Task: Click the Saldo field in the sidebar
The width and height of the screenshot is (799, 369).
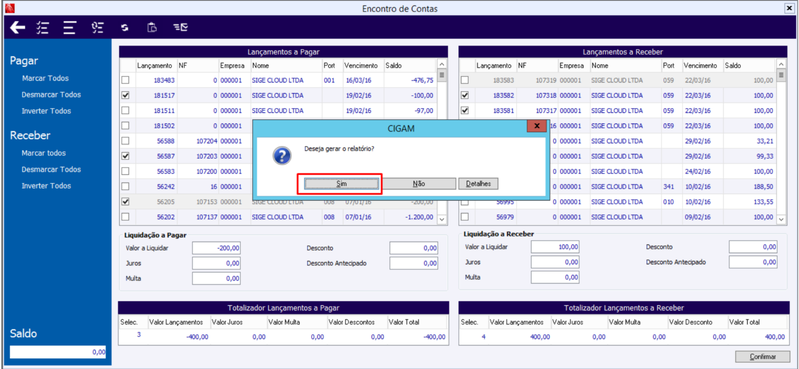Action: [58, 352]
